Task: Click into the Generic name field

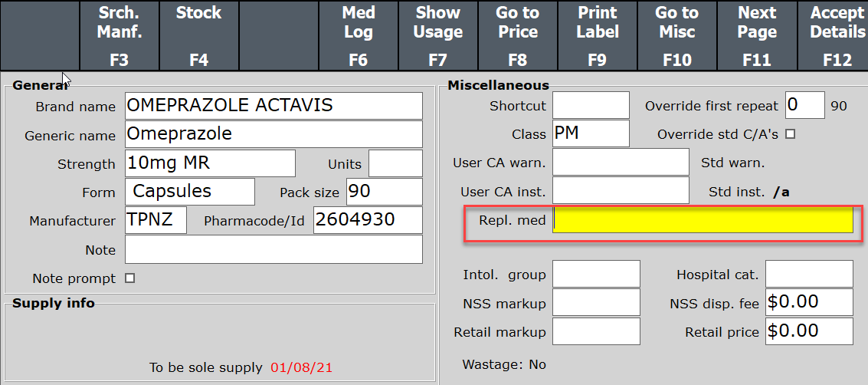Action: pos(274,134)
